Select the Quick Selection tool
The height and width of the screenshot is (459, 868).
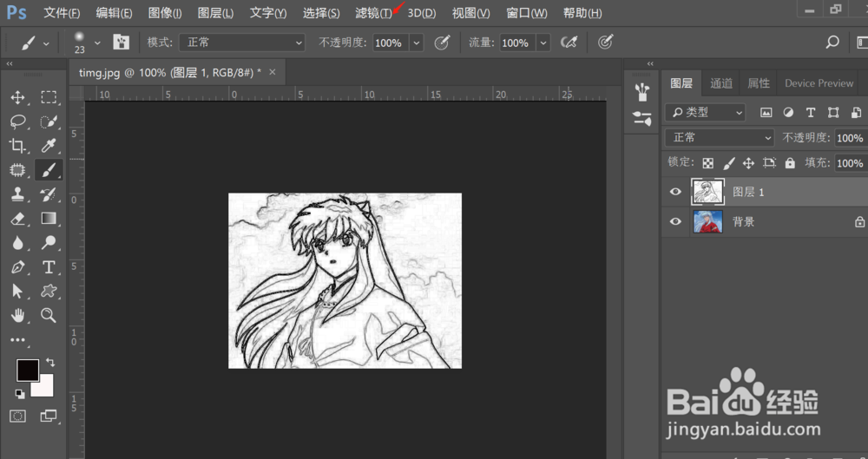49,121
